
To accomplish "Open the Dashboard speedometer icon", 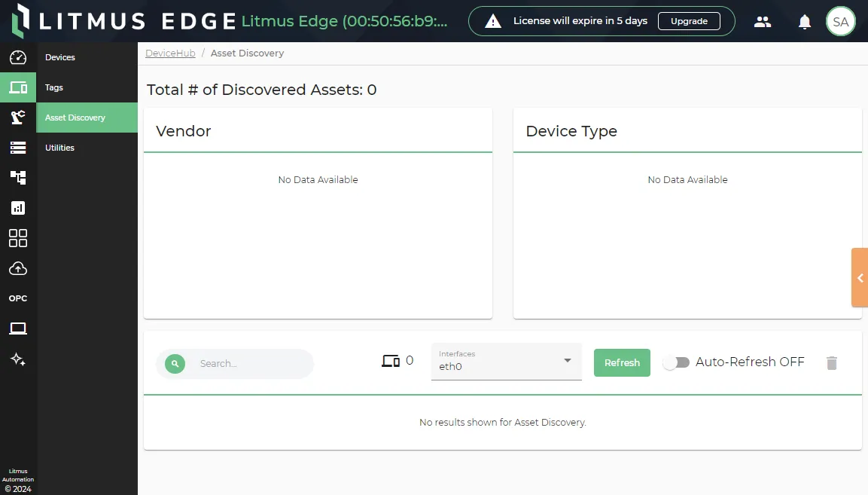I will tap(18, 57).
